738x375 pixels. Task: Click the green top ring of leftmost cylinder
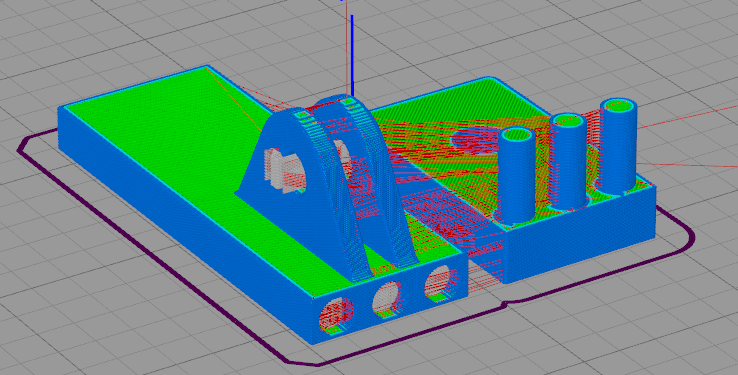pyautogui.click(x=517, y=135)
